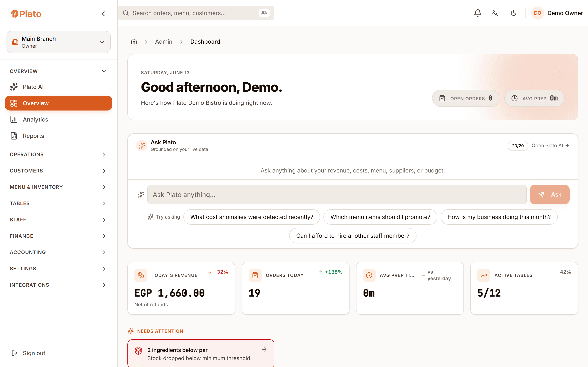Click the Ask button

point(550,195)
